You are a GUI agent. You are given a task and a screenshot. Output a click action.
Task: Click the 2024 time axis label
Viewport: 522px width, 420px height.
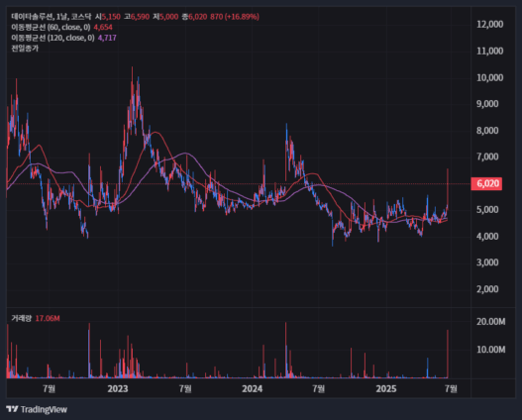[252, 388]
